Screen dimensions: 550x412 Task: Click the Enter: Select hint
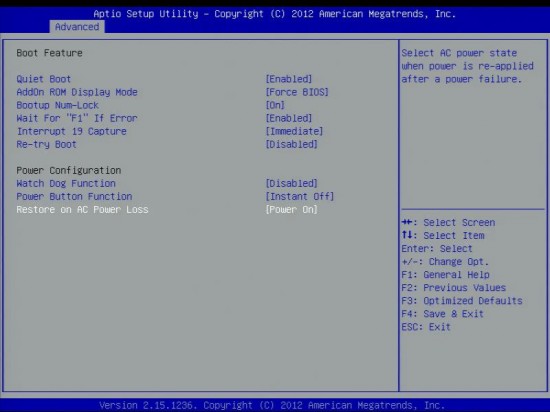click(x=437, y=249)
